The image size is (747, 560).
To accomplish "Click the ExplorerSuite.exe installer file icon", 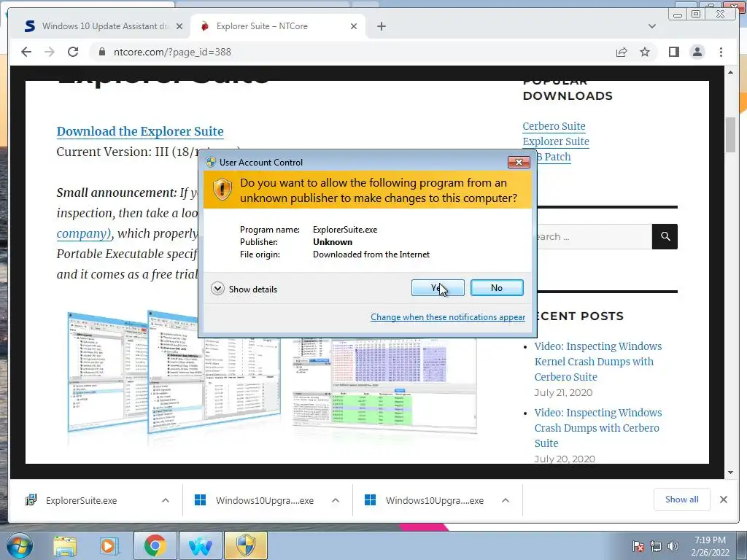I will [x=31, y=500].
